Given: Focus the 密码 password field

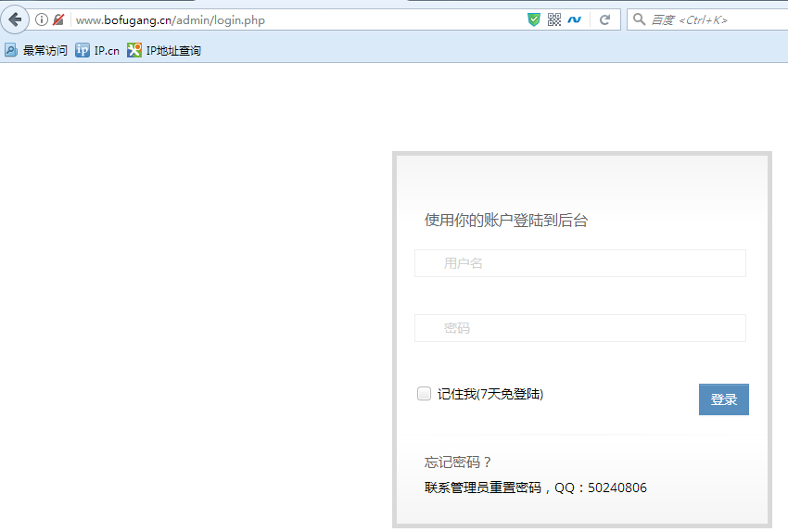Looking at the screenshot, I should pos(579,328).
